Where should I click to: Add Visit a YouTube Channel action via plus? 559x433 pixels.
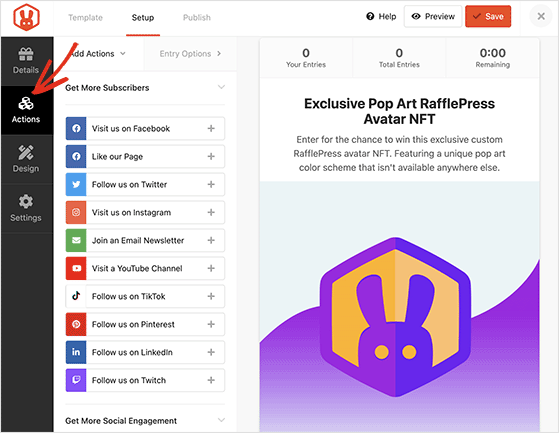pos(211,268)
